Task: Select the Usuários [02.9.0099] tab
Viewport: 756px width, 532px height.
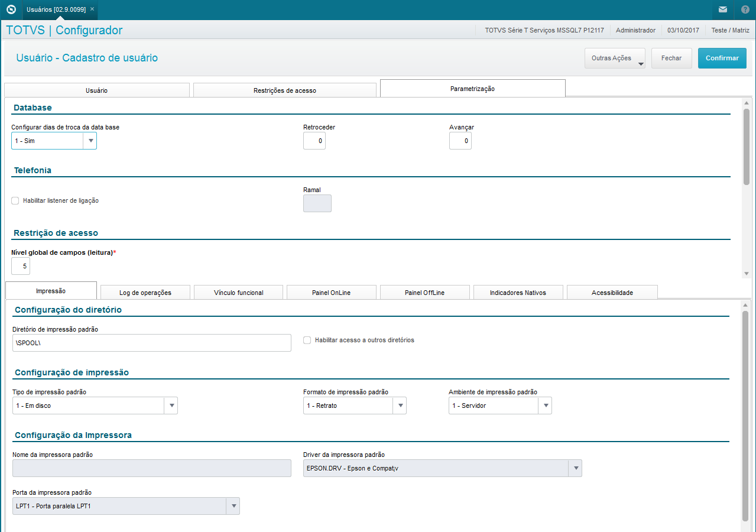Action: click(x=56, y=9)
